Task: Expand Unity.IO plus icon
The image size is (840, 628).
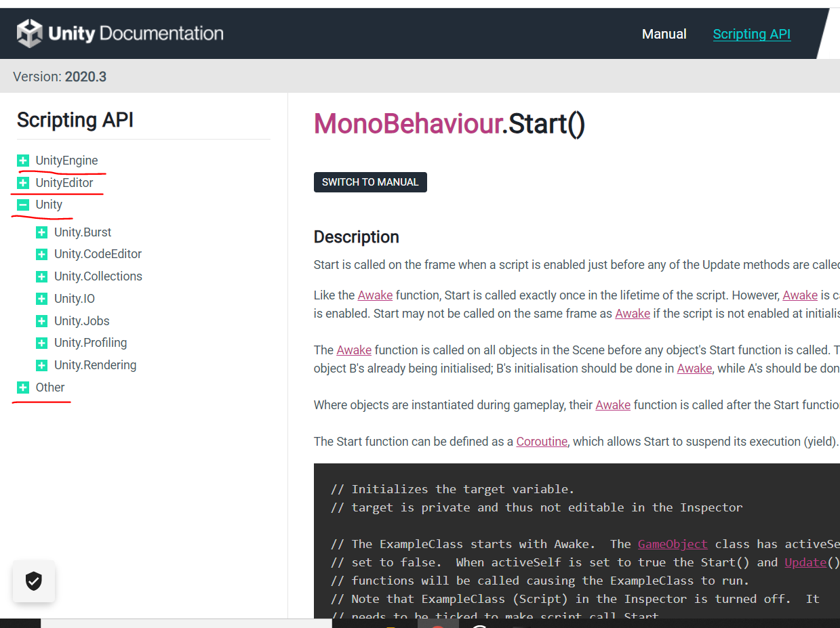Action: click(x=42, y=299)
